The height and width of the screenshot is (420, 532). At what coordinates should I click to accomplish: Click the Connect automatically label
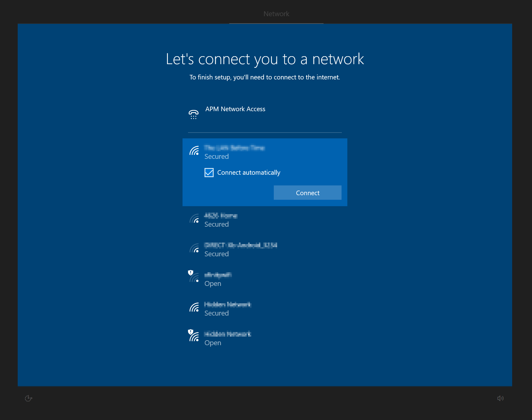click(x=249, y=173)
